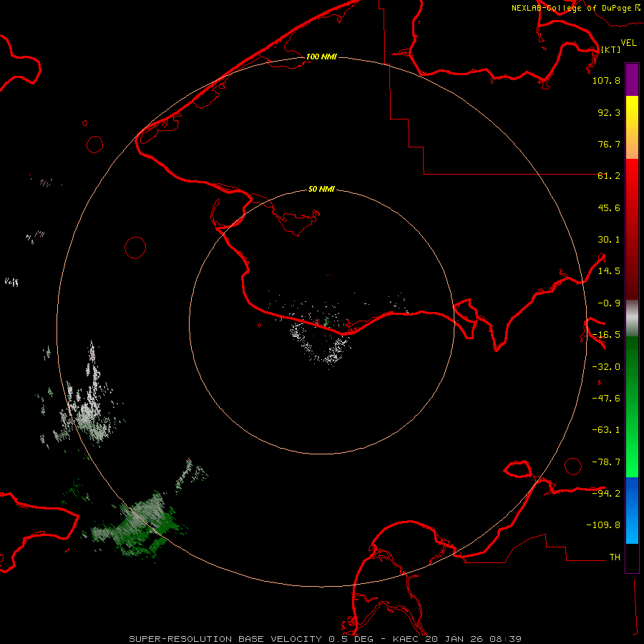The image size is (644, 644).
Task: Select the 45.6 scale value
Action: (x=609, y=208)
